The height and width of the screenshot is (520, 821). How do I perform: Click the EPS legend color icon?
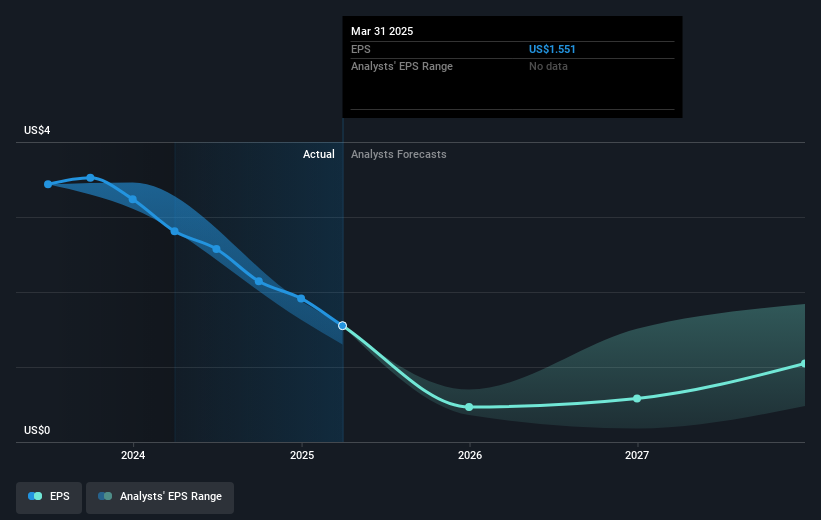[35, 496]
